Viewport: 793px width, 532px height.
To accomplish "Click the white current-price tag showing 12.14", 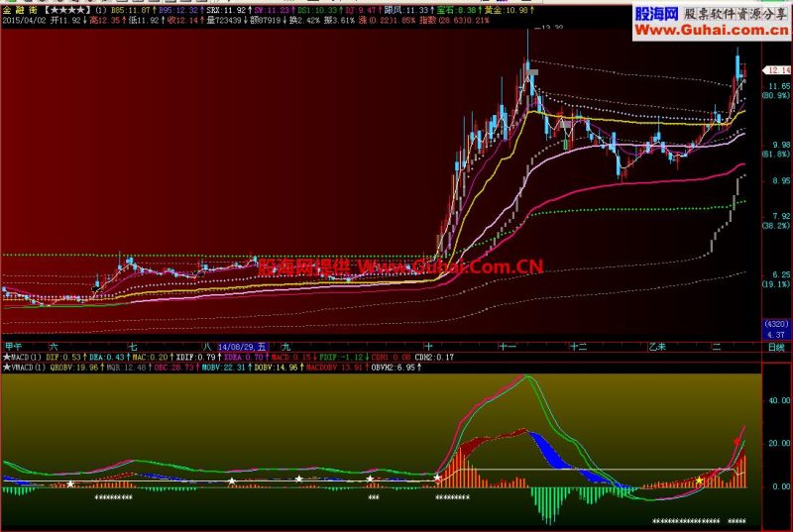I will tap(777, 70).
